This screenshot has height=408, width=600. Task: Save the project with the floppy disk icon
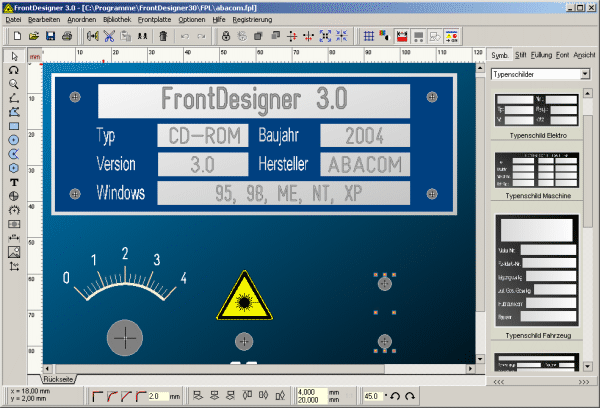tap(51, 36)
